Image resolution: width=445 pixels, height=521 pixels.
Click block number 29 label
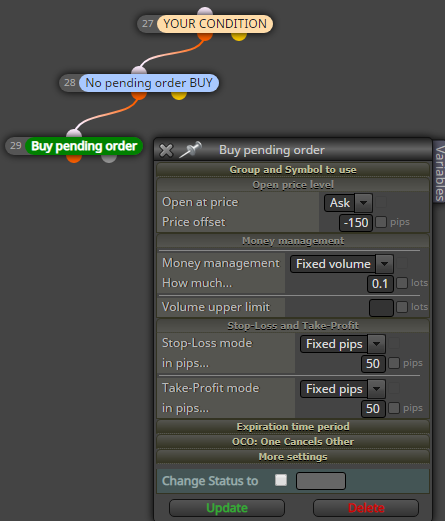16,146
